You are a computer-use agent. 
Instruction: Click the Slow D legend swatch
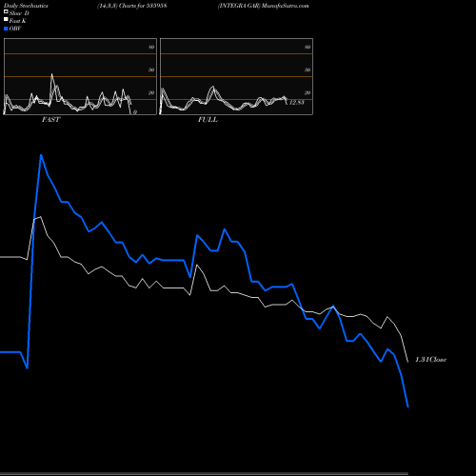click(x=6, y=12)
